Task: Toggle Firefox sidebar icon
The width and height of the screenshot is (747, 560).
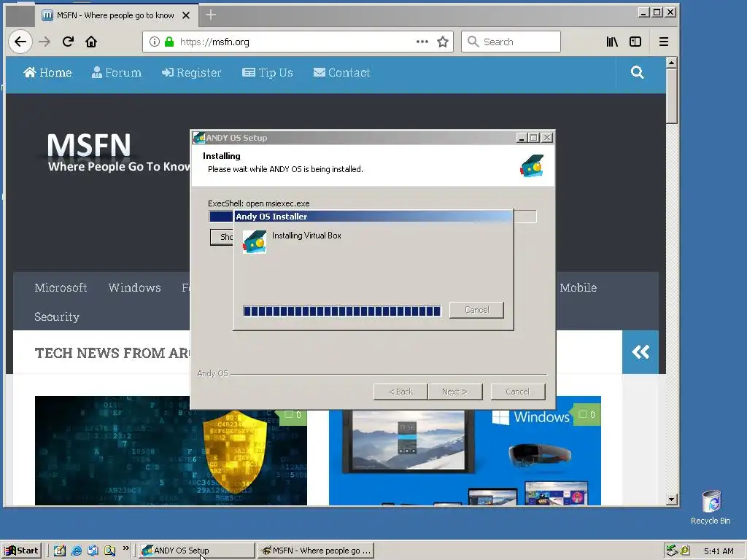Action: [635, 42]
